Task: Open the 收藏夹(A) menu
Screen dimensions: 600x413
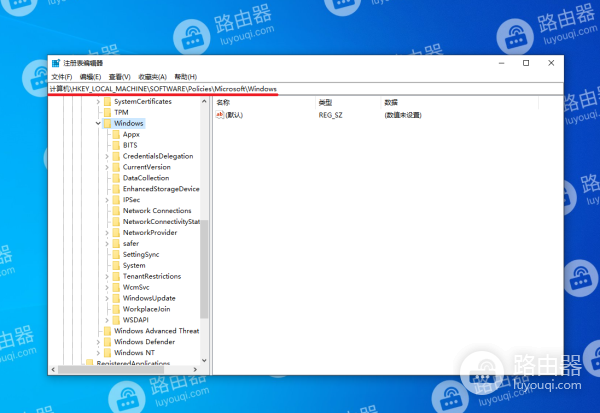Action: pyautogui.click(x=152, y=77)
